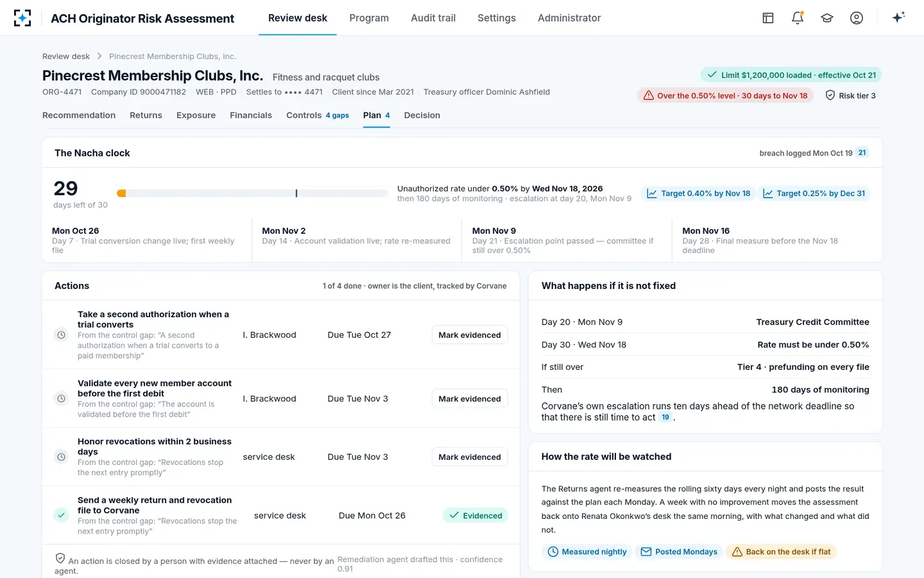The width and height of the screenshot is (924, 578).
Task: Mark evidenced for Honor revocations action
Action: click(x=470, y=457)
